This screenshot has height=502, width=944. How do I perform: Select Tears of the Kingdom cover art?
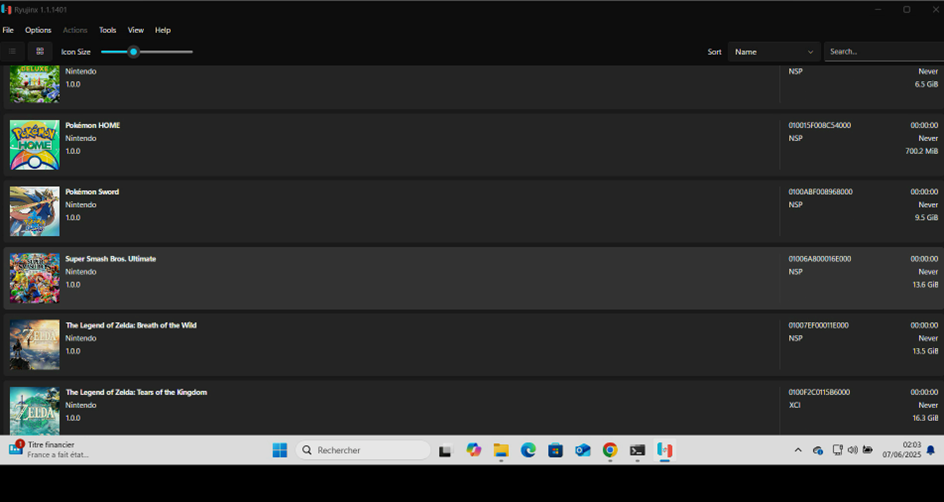click(34, 411)
